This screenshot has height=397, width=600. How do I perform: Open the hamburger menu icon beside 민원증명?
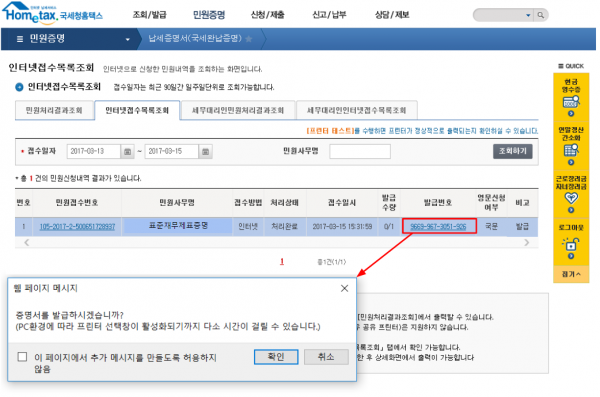[x=20, y=39]
